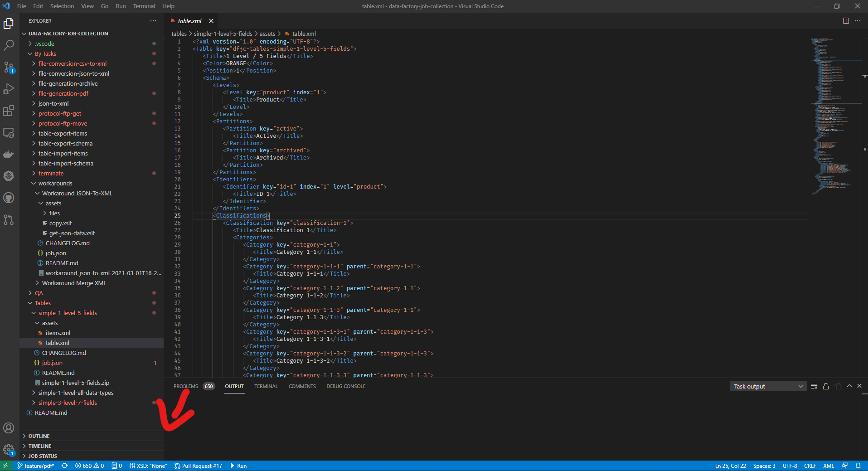868x471 pixels.
Task: Open the Source Control view
Action: (x=9, y=68)
